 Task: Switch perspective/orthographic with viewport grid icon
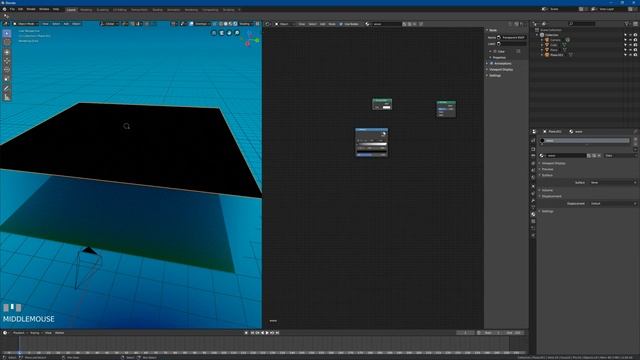pos(214,33)
